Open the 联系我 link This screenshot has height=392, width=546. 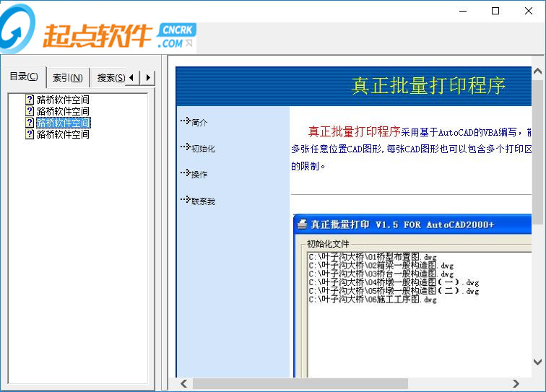pyautogui.click(x=204, y=201)
